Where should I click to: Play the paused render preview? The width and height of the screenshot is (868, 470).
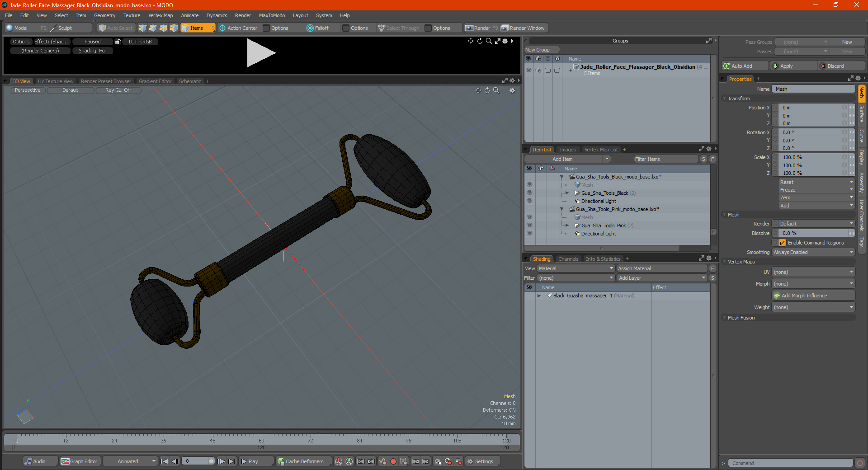click(x=261, y=53)
